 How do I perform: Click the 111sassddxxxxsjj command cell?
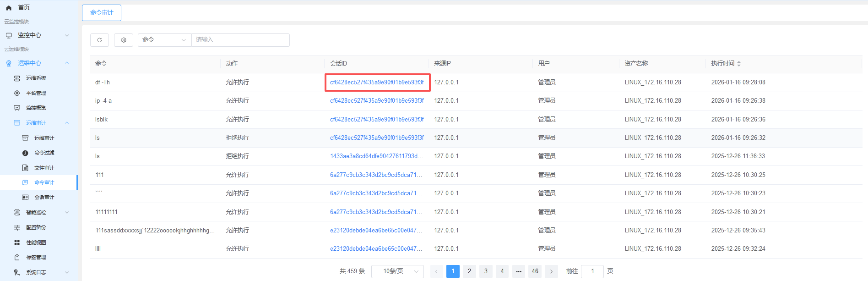click(155, 231)
